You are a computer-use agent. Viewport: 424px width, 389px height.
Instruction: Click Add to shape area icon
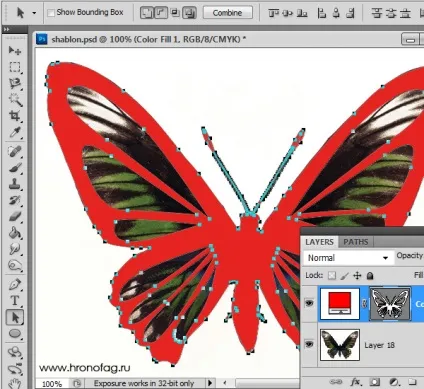[146, 13]
